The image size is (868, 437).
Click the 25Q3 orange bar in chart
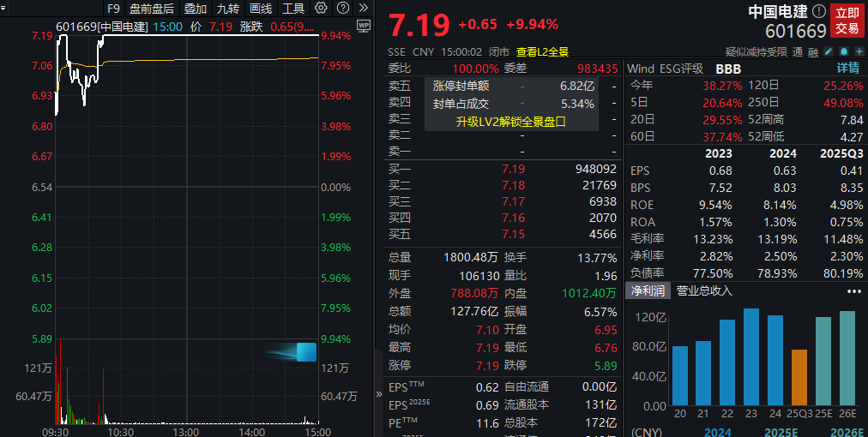pyautogui.click(x=799, y=377)
